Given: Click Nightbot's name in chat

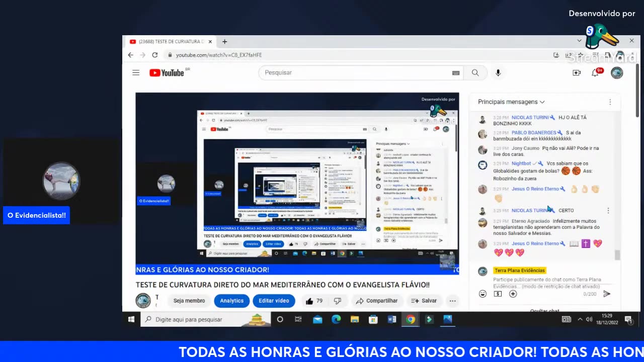Looking at the screenshot, I should tap(521, 163).
